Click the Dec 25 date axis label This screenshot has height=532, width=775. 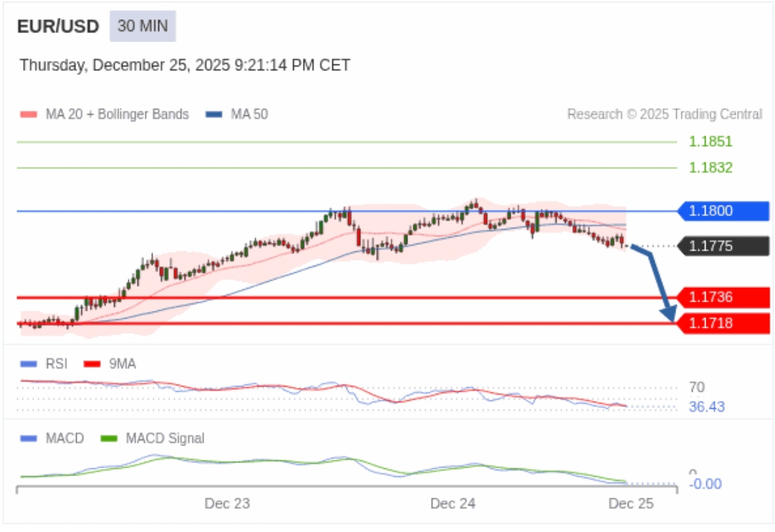[x=631, y=503]
